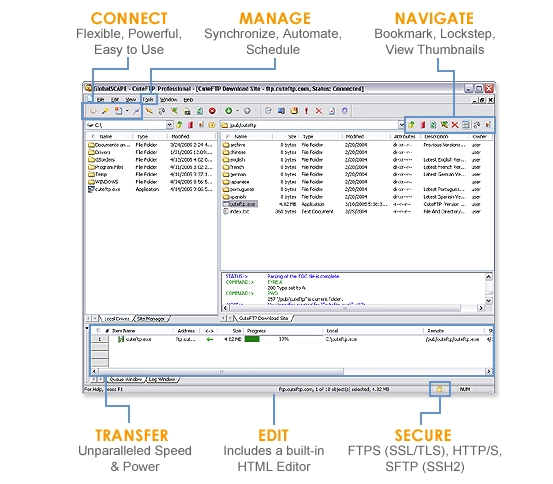Click the remote pane up-folder arrow icon
Viewport: 553px width, 484px height.
[411, 125]
